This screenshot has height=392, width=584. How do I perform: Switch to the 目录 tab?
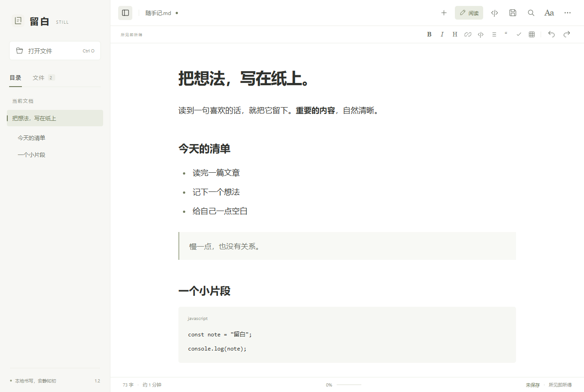tap(16, 78)
